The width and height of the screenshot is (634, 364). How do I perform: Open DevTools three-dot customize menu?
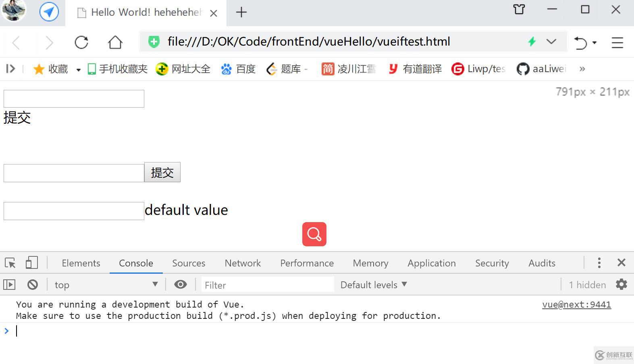click(x=599, y=263)
